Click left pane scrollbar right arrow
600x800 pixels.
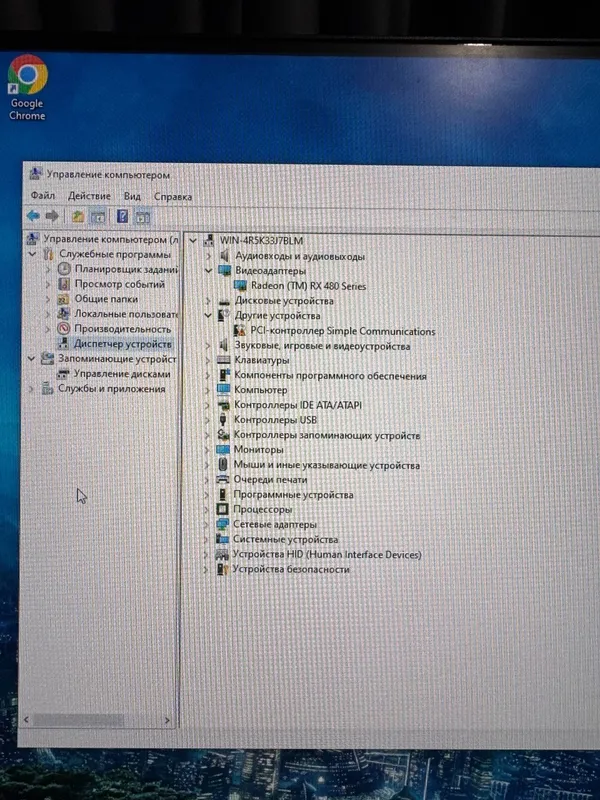tap(167, 720)
